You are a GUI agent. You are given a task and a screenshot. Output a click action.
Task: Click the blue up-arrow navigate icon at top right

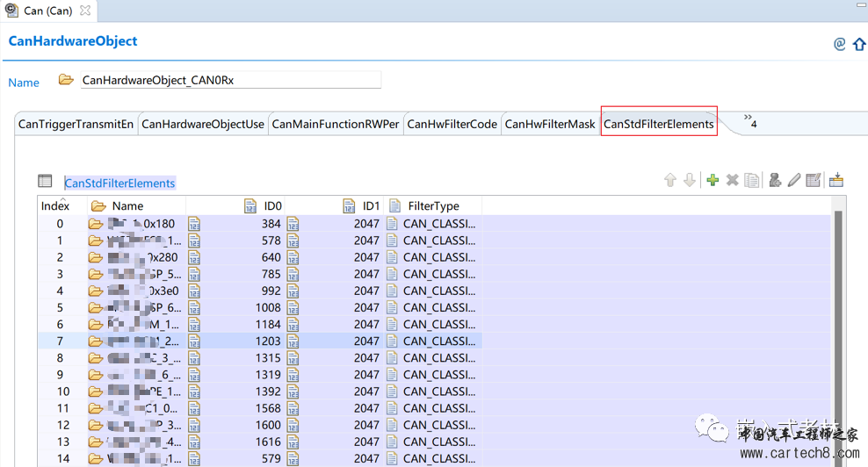859,44
